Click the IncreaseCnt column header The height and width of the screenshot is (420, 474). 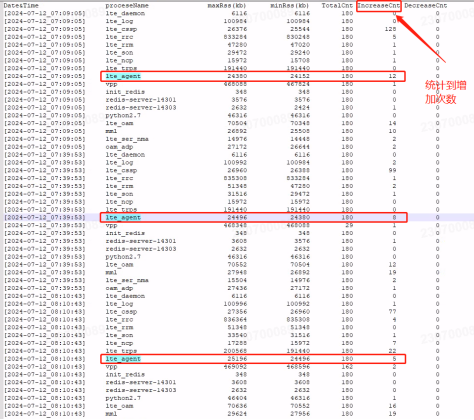click(x=379, y=6)
